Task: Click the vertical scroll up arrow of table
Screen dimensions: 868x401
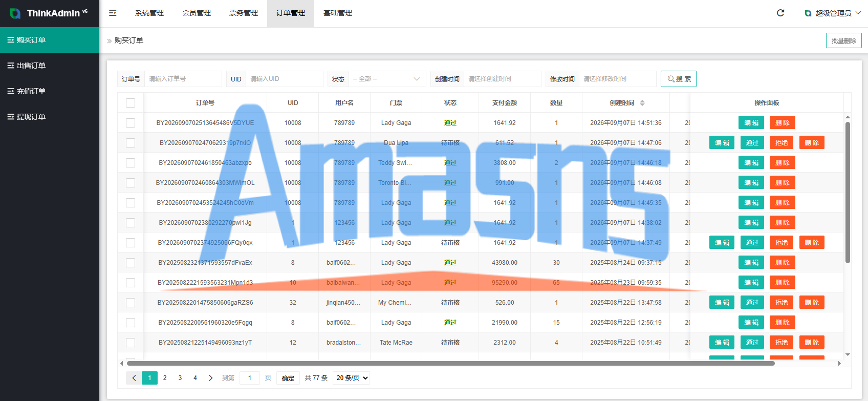Action: [x=848, y=117]
